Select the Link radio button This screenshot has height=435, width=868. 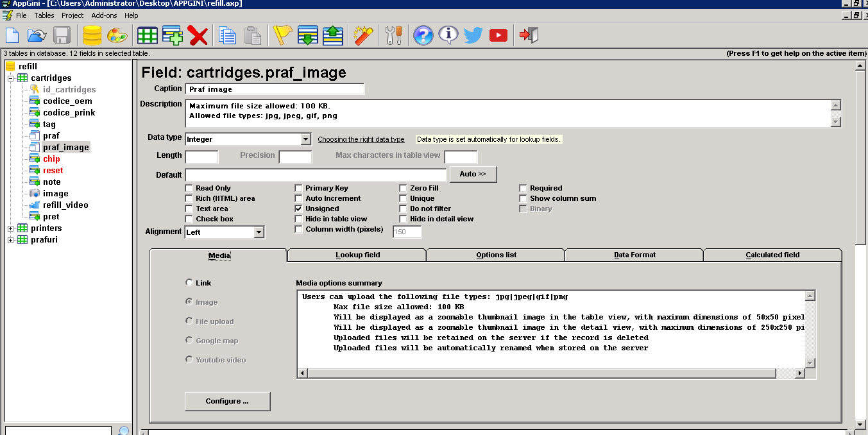[189, 282]
